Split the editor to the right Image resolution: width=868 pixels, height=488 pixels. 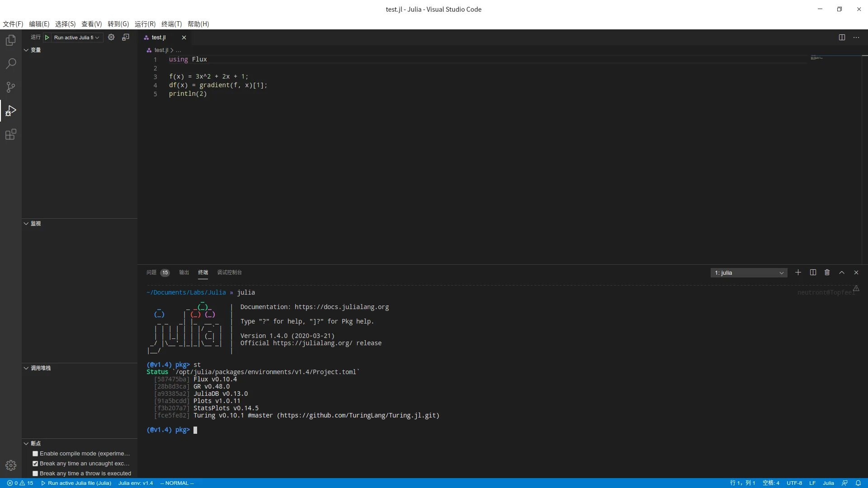tap(842, 38)
